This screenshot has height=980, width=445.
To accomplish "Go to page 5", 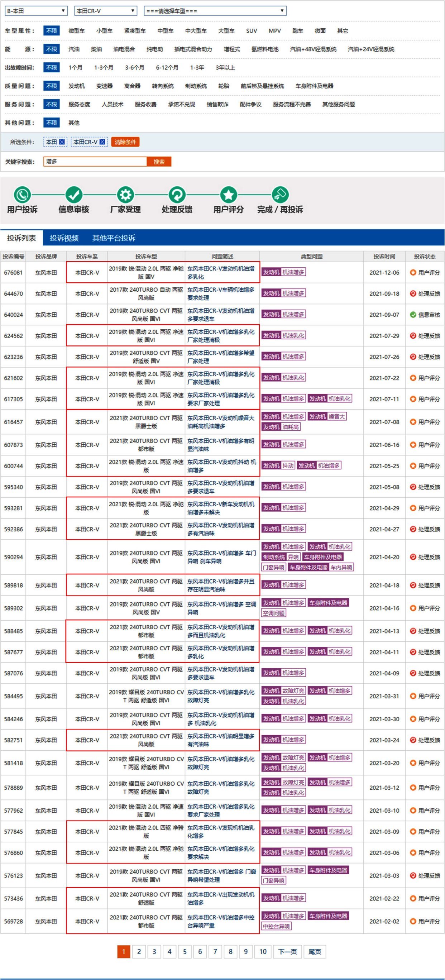I will click(x=185, y=951).
